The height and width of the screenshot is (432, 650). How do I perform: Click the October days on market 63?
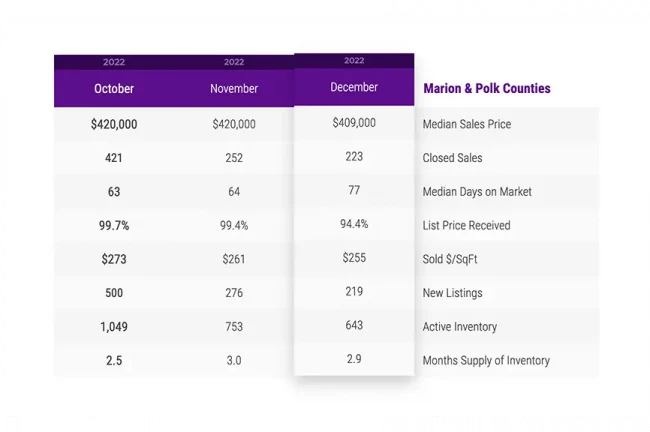[114, 192]
